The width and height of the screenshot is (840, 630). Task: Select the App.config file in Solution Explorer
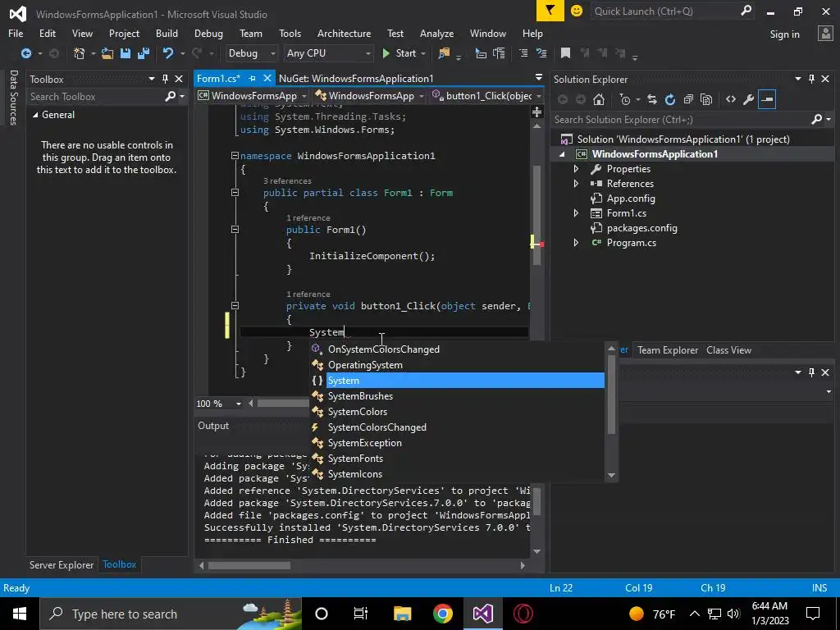point(631,199)
